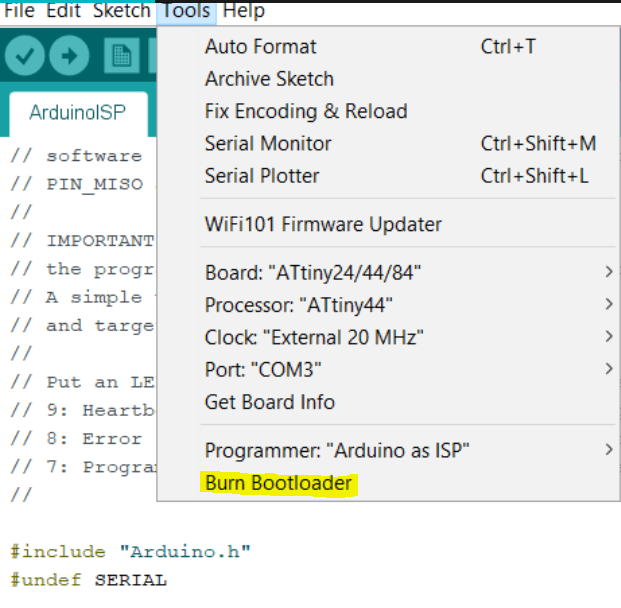Click Fix Encoding & Reload
This screenshot has width=621, height=608.
tap(306, 111)
